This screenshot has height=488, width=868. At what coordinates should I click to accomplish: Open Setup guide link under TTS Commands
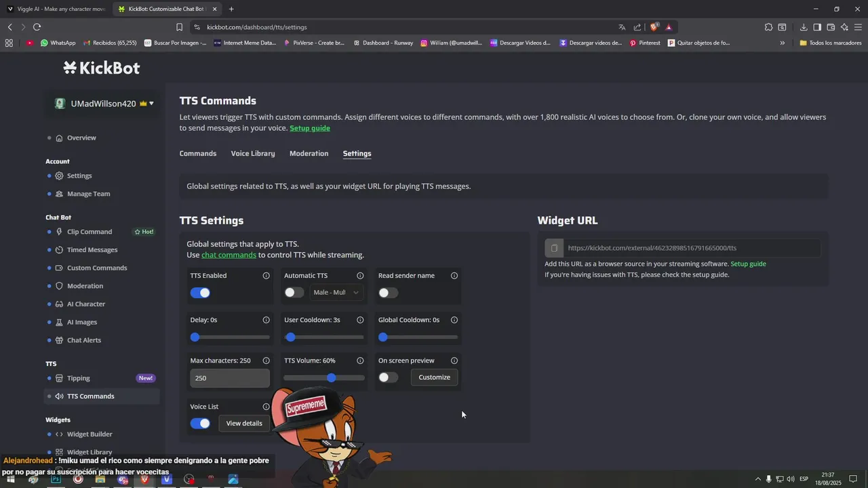click(x=310, y=128)
